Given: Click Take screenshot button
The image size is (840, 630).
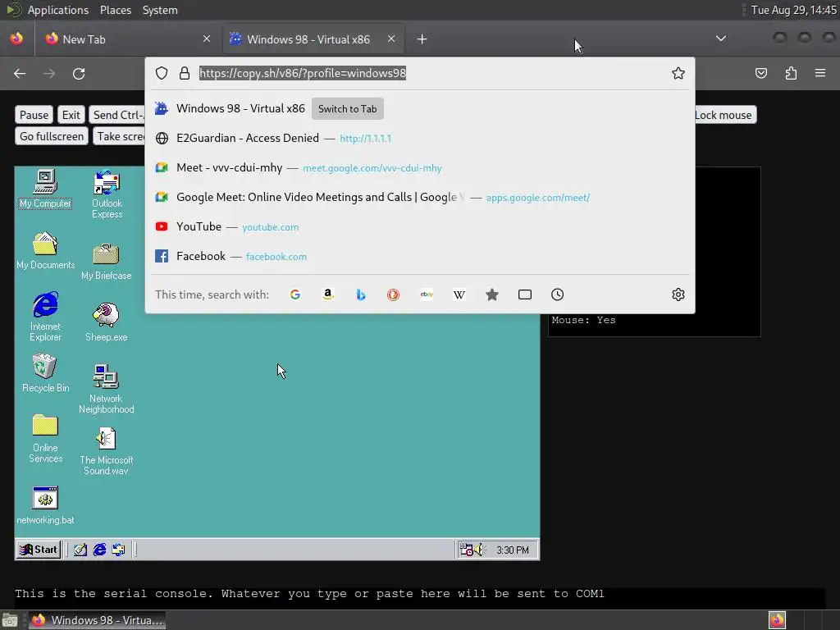Looking at the screenshot, I should 120,136.
